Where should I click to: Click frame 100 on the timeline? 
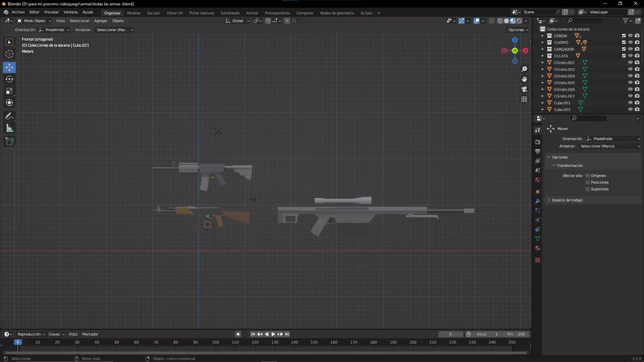click(x=215, y=343)
